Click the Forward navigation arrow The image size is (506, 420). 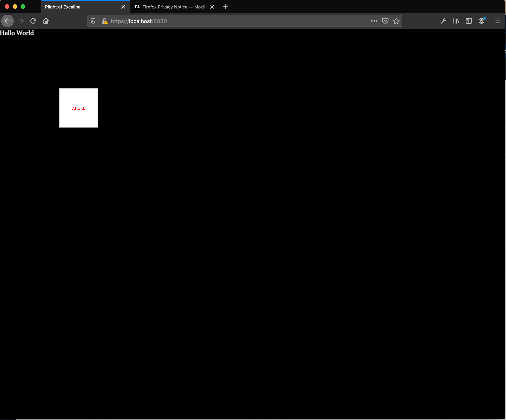tap(21, 21)
